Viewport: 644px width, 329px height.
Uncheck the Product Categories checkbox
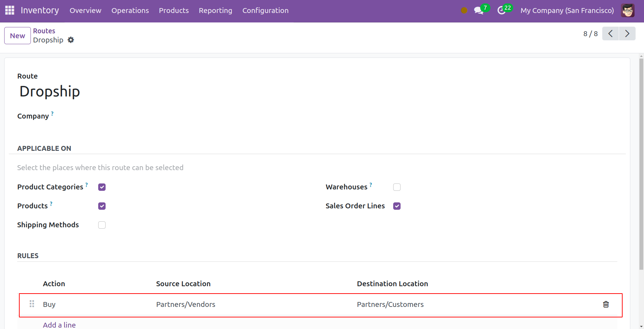pyautogui.click(x=102, y=187)
